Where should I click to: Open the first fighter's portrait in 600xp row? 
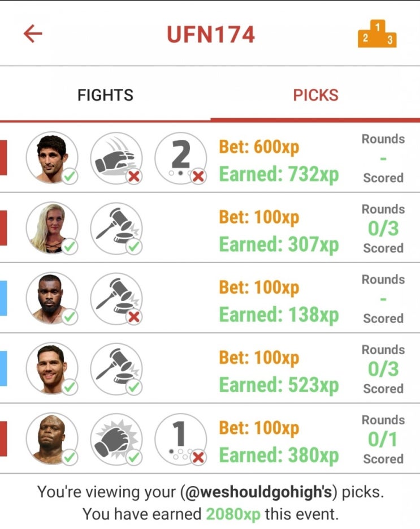coord(52,158)
